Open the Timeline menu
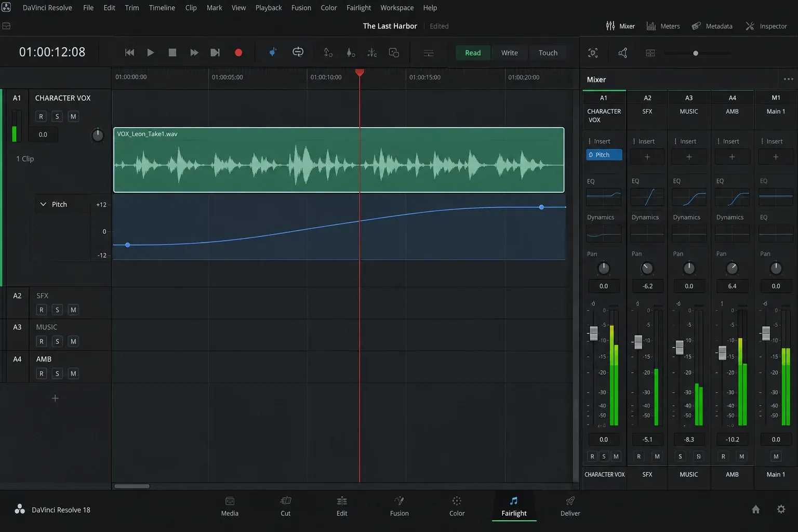 click(162, 8)
